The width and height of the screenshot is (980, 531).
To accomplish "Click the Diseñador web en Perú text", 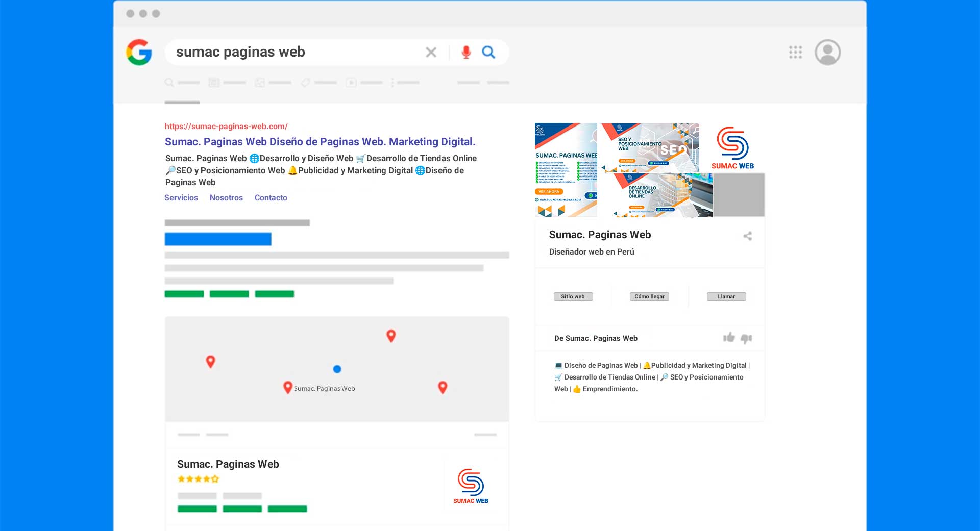I will pos(592,251).
